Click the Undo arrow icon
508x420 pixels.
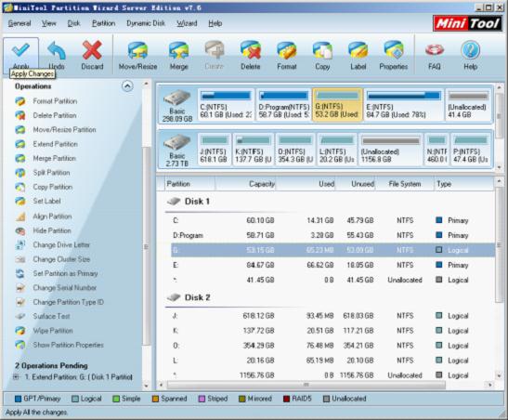click(57, 50)
